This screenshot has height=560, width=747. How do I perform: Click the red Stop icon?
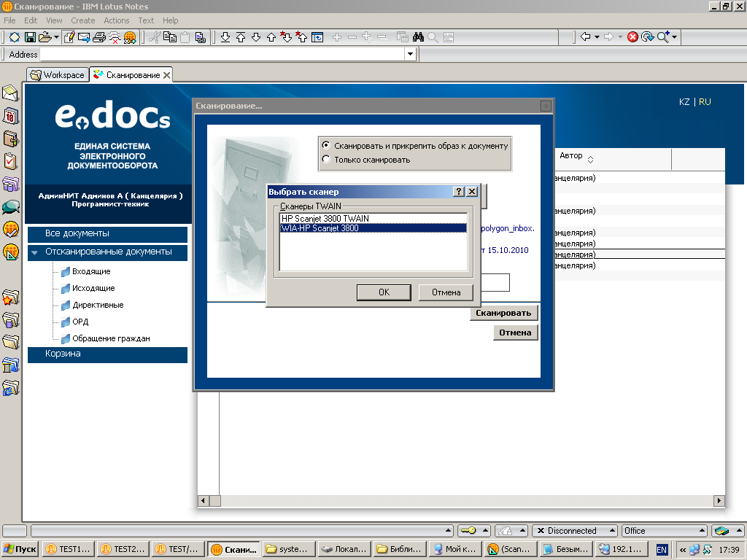pyautogui.click(x=632, y=37)
